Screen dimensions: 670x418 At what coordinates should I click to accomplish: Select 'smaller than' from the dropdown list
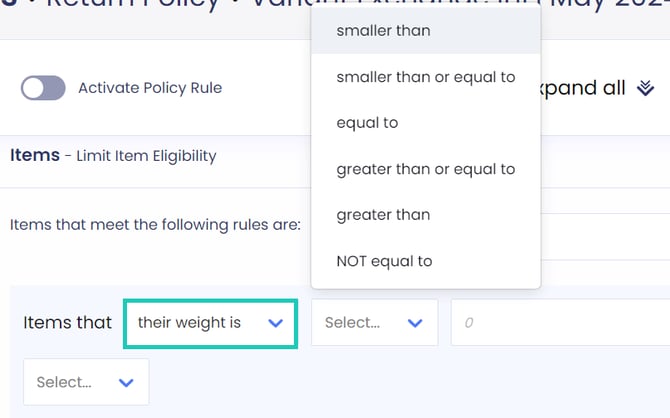pyautogui.click(x=384, y=31)
